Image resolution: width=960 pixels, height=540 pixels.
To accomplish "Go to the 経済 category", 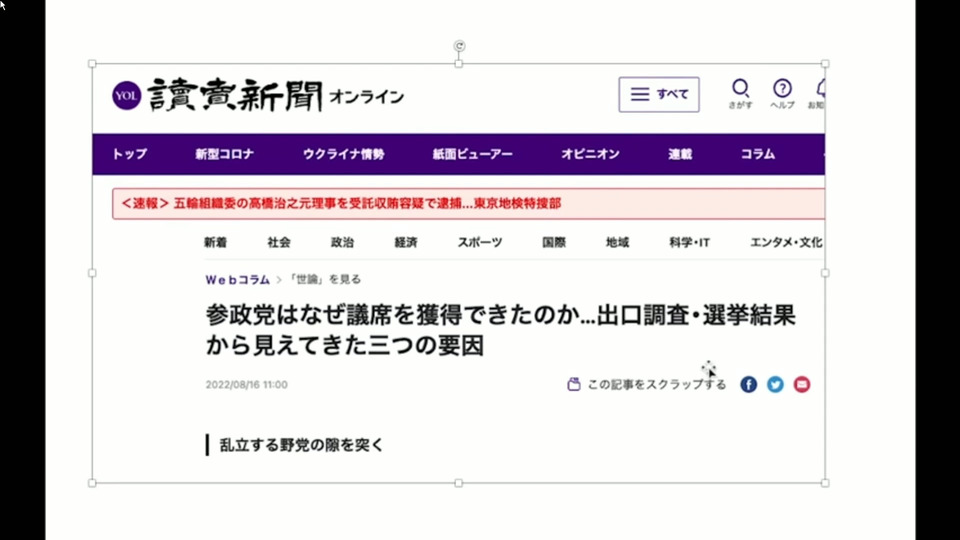I will (406, 242).
